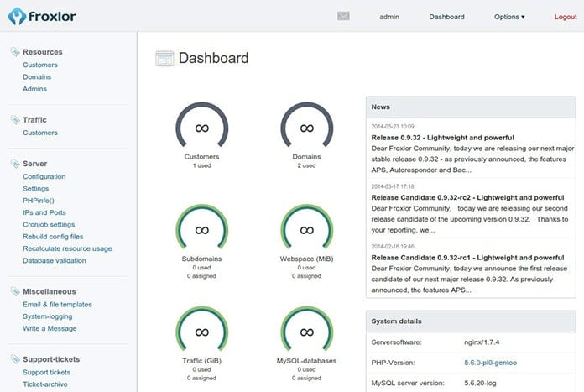The width and height of the screenshot is (584, 392).
Task: Open the Options dropdown menu
Action: click(x=509, y=17)
